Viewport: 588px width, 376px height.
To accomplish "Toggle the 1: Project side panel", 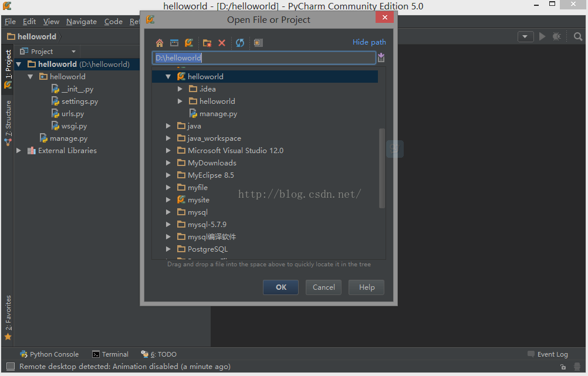I will pos(8,69).
